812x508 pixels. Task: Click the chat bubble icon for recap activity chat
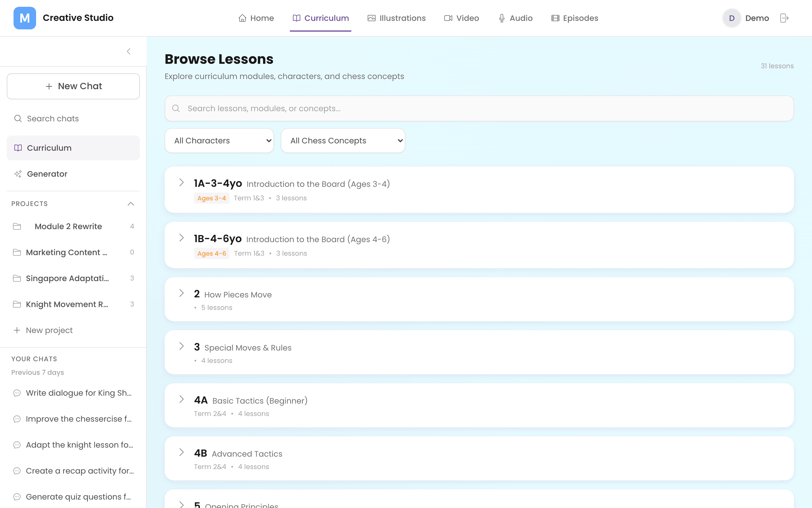pyautogui.click(x=17, y=471)
